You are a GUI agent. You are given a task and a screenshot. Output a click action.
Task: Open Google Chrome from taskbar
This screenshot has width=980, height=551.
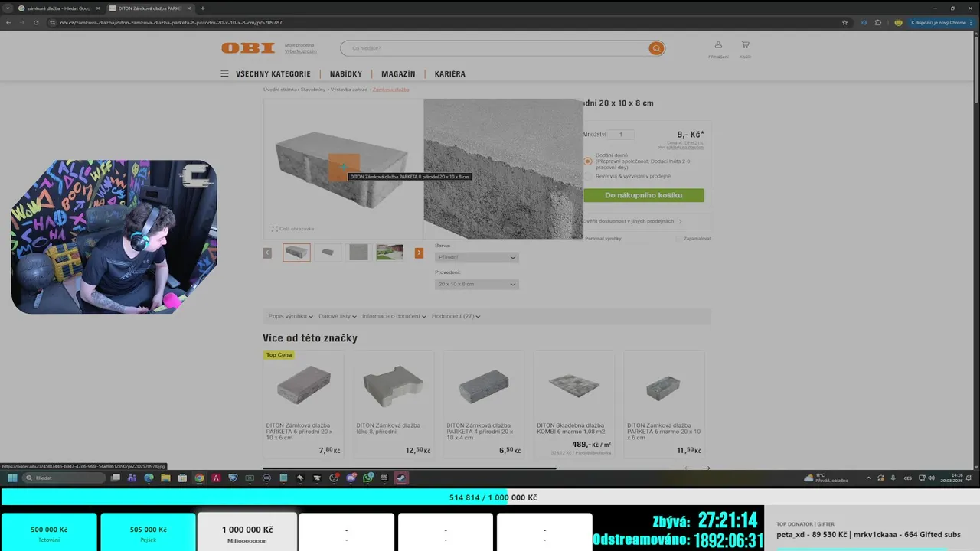[199, 478]
